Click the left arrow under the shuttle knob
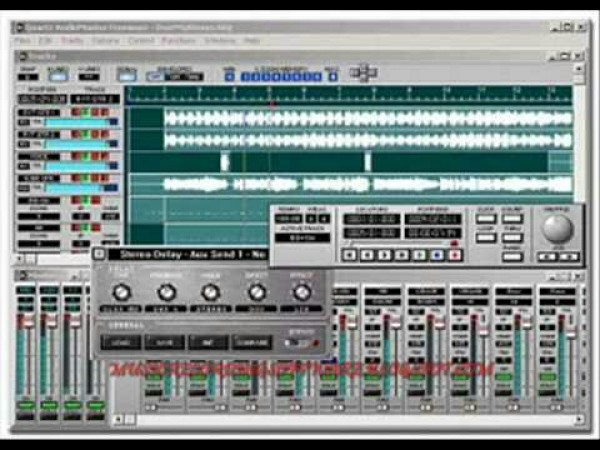Screen dimensions: 600x450 click(548, 257)
